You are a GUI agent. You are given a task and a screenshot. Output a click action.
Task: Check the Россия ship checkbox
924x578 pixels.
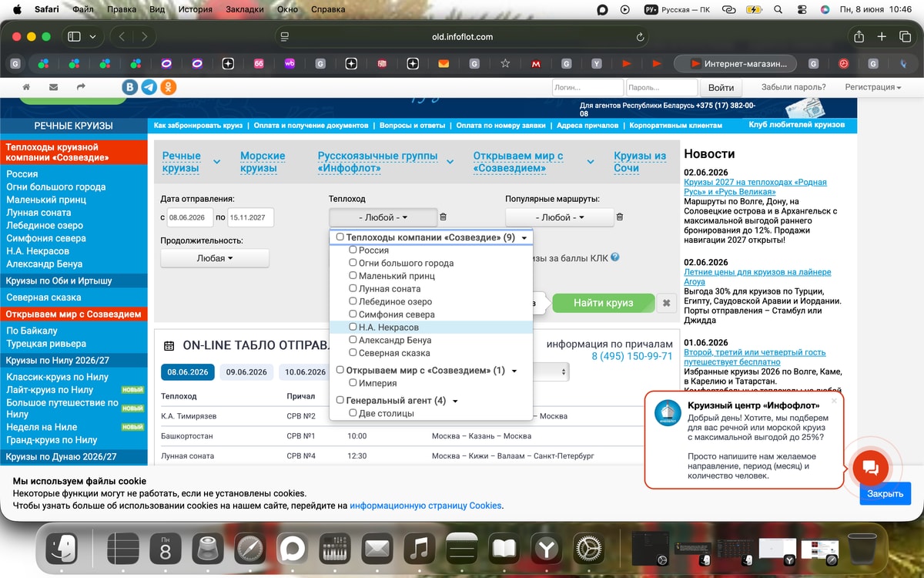click(353, 250)
